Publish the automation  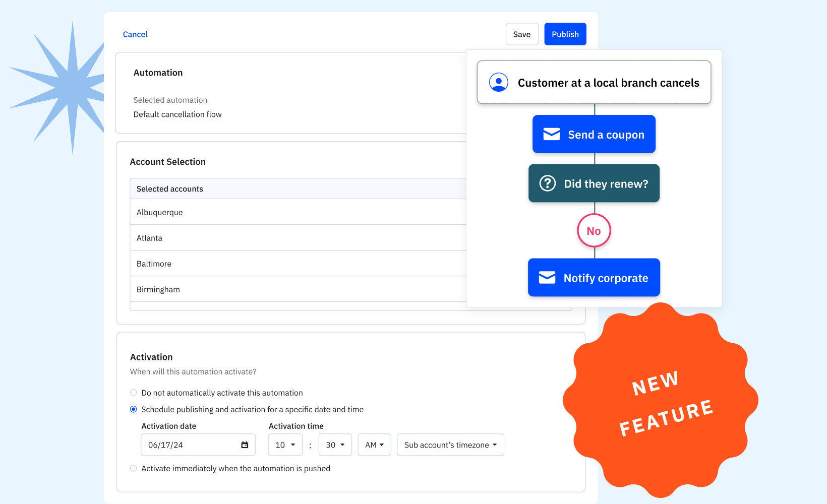(x=565, y=34)
